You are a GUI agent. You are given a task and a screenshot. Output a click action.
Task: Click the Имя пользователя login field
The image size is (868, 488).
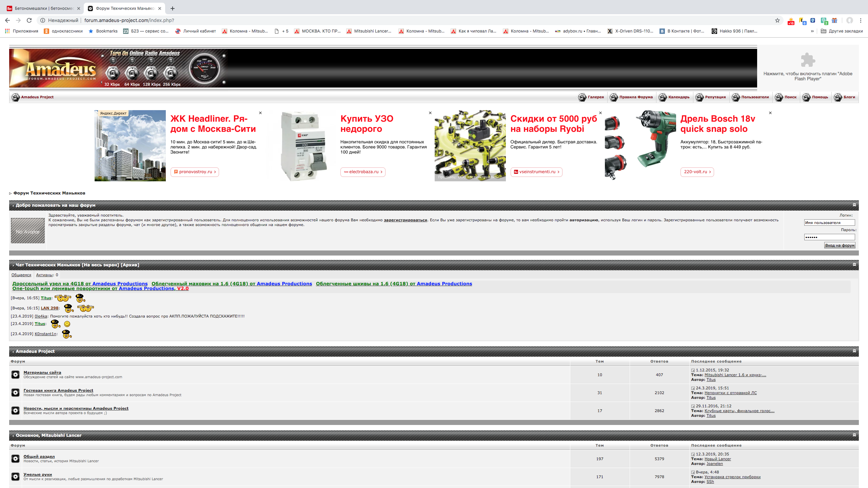coord(829,223)
